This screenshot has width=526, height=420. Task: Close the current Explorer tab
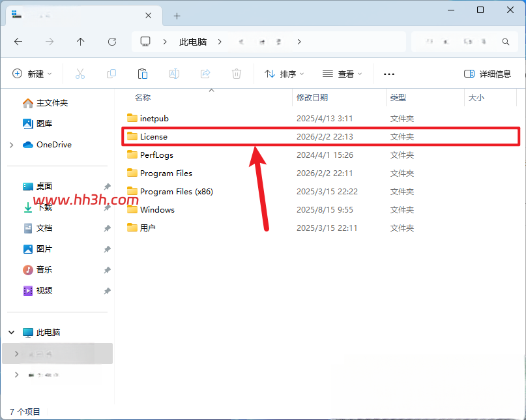click(148, 16)
